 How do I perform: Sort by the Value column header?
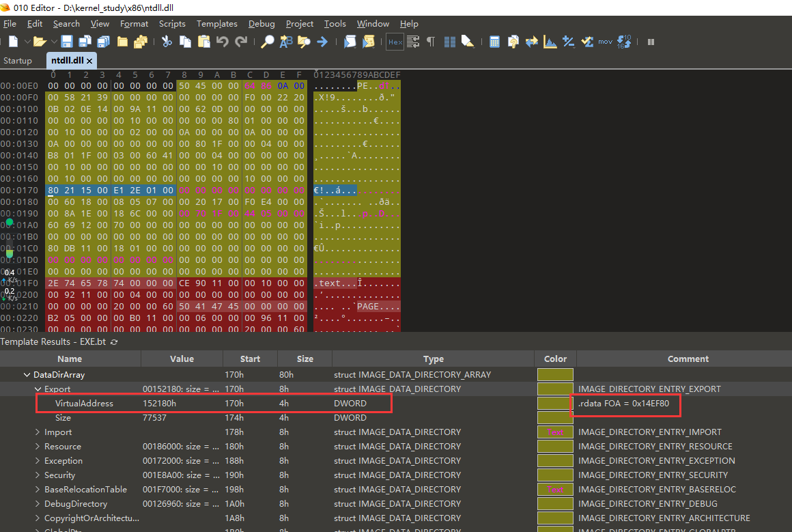182,359
